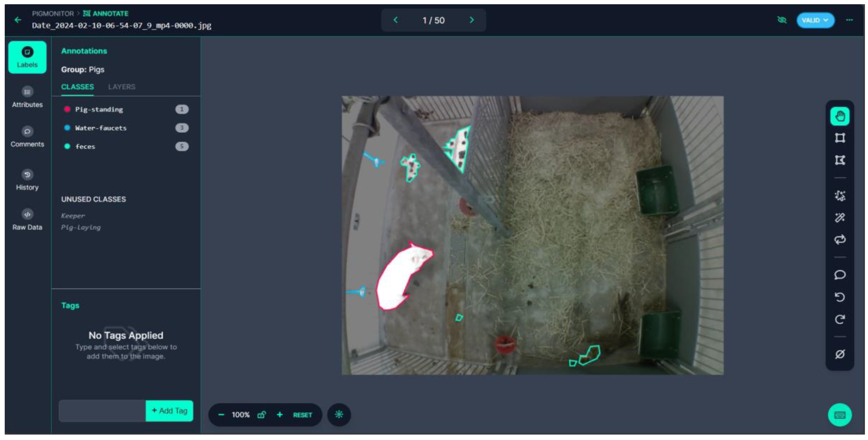The image size is (868, 440).
Task: Click the Pig-standing red color dot
Action: [x=67, y=109]
